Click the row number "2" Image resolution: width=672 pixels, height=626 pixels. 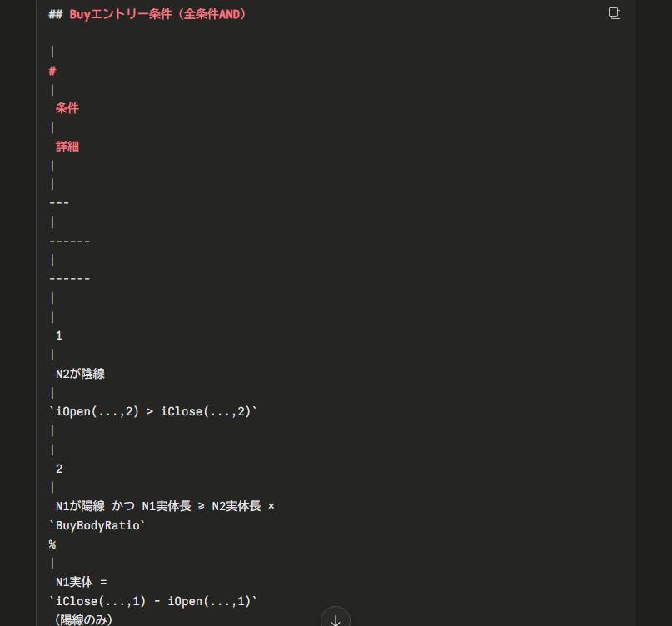click(x=59, y=469)
